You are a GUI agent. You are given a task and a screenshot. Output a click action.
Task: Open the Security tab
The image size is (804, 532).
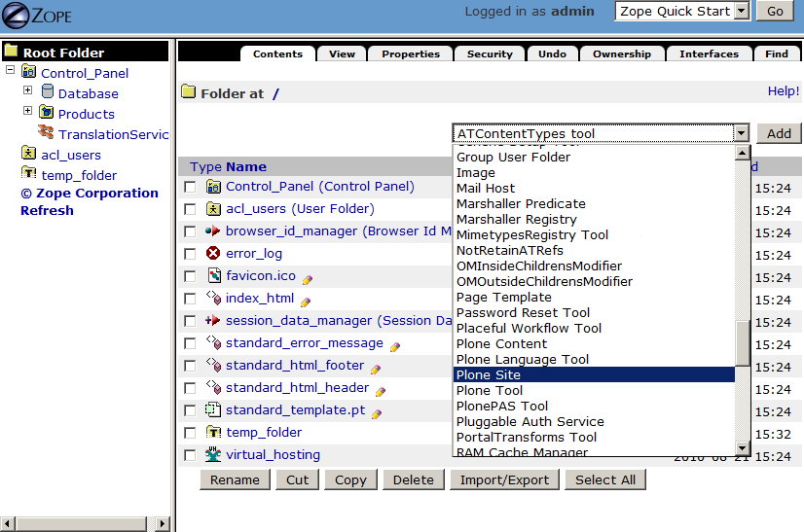(490, 53)
